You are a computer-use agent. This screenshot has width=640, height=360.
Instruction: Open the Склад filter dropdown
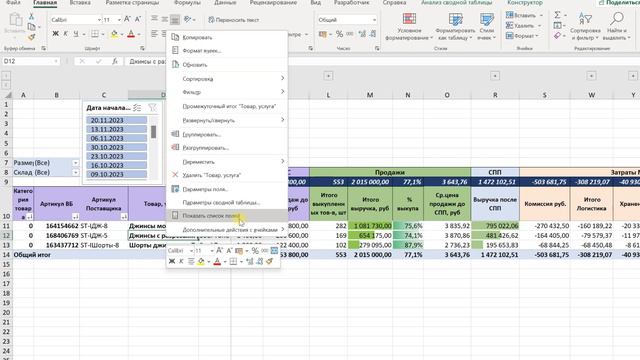pyautogui.click(x=76, y=173)
